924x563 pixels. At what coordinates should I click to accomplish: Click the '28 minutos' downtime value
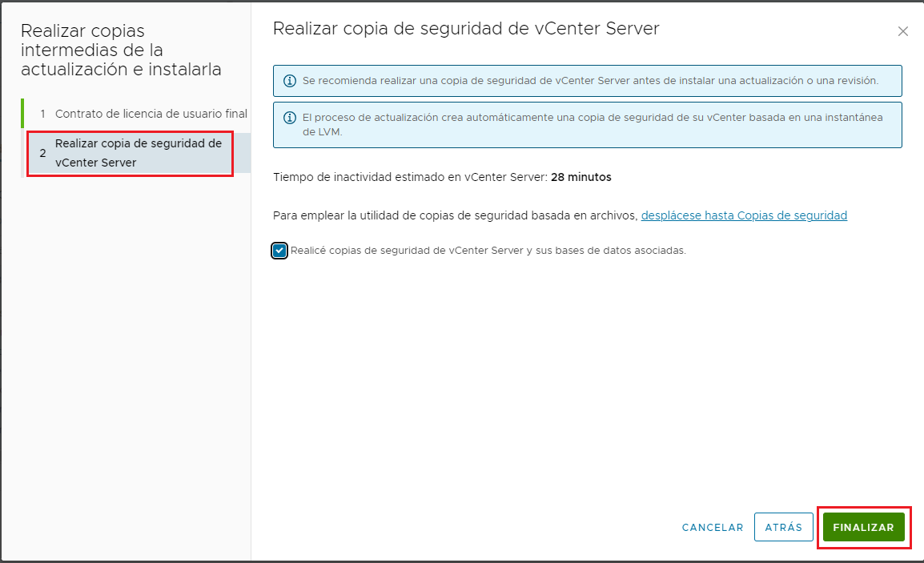pos(581,177)
